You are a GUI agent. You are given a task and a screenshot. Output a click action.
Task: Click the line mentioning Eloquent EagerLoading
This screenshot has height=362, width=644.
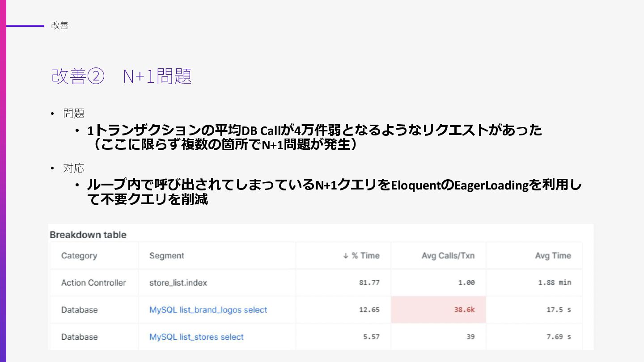coord(334,185)
